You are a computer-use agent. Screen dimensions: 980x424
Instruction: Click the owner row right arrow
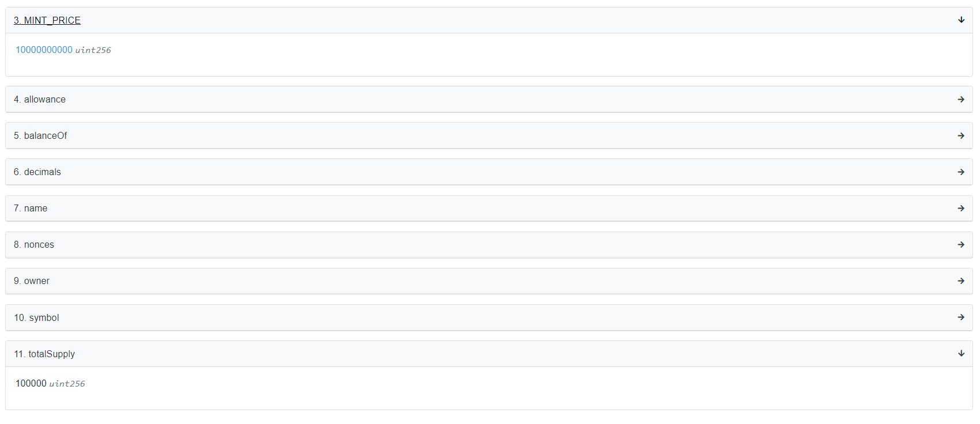coord(961,281)
